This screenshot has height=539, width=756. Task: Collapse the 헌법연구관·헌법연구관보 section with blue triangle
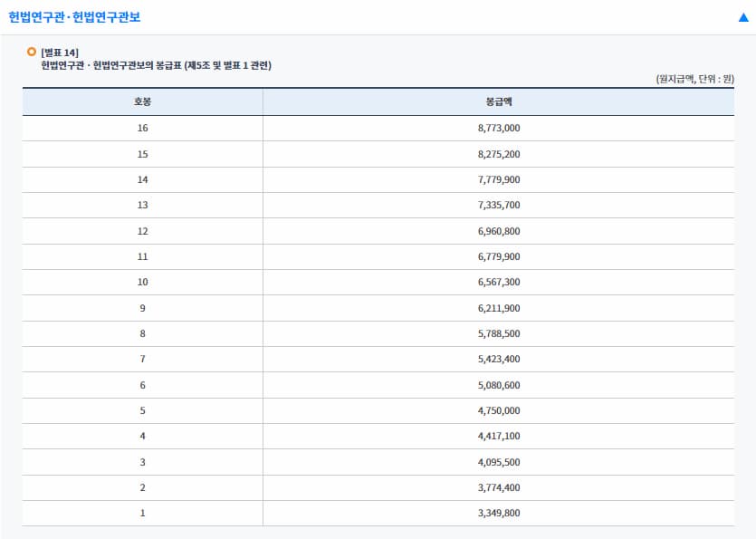click(743, 17)
